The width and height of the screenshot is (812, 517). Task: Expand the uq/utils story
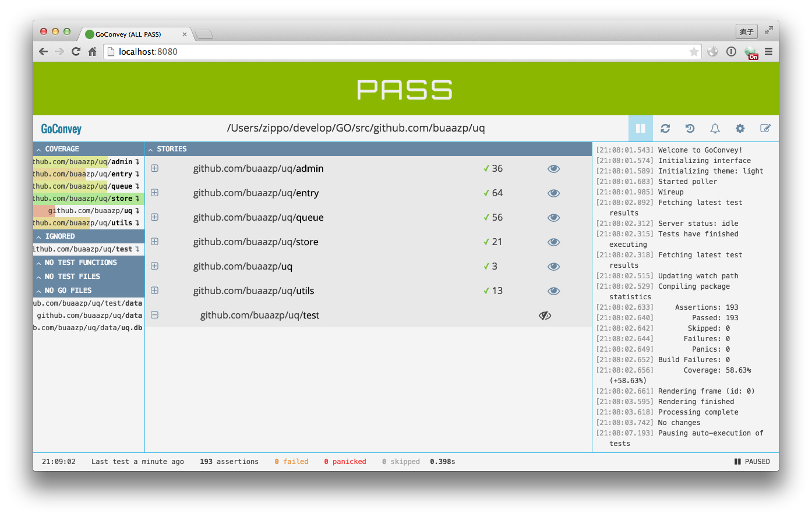click(155, 291)
